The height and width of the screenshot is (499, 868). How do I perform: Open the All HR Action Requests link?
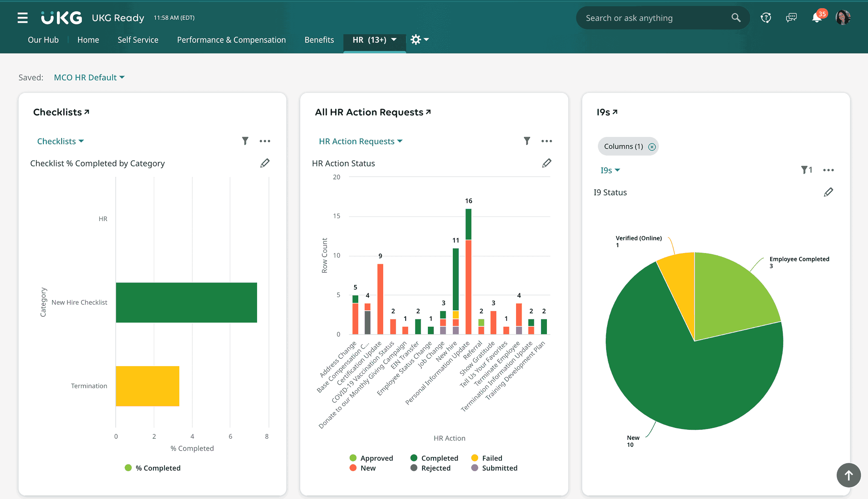tap(373, 112)
